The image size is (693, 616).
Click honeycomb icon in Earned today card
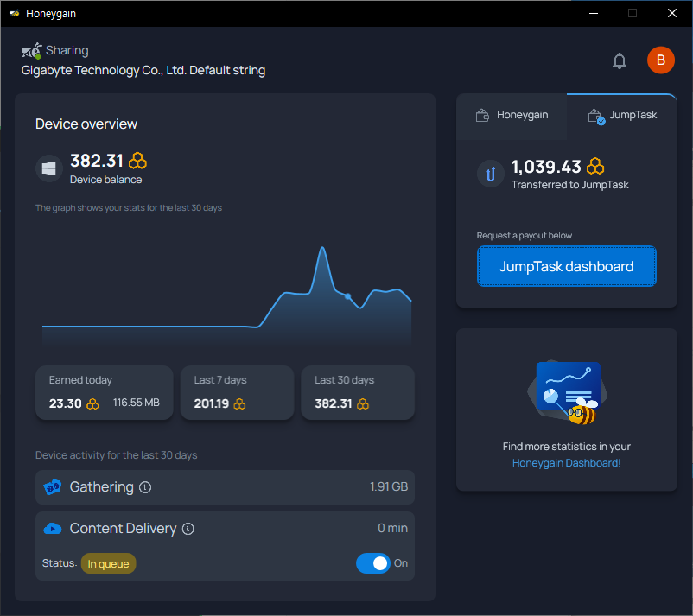(92, 403)
